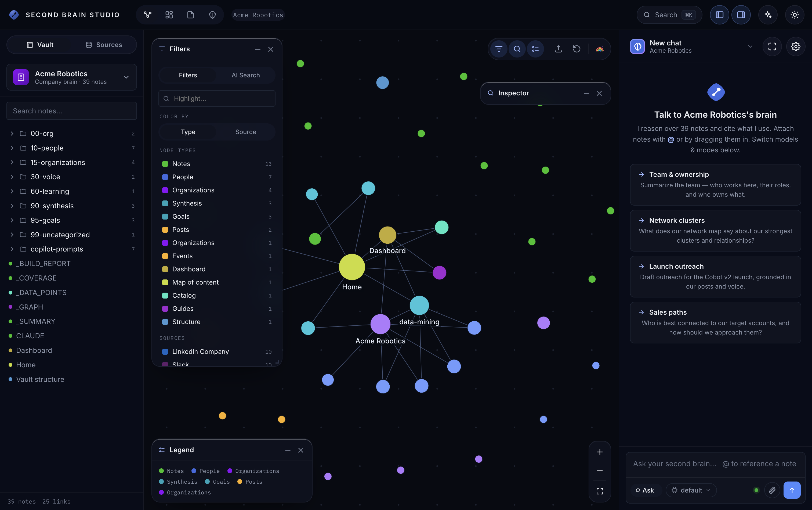Toggle the left sidebar panel

(x=719, y=15)
